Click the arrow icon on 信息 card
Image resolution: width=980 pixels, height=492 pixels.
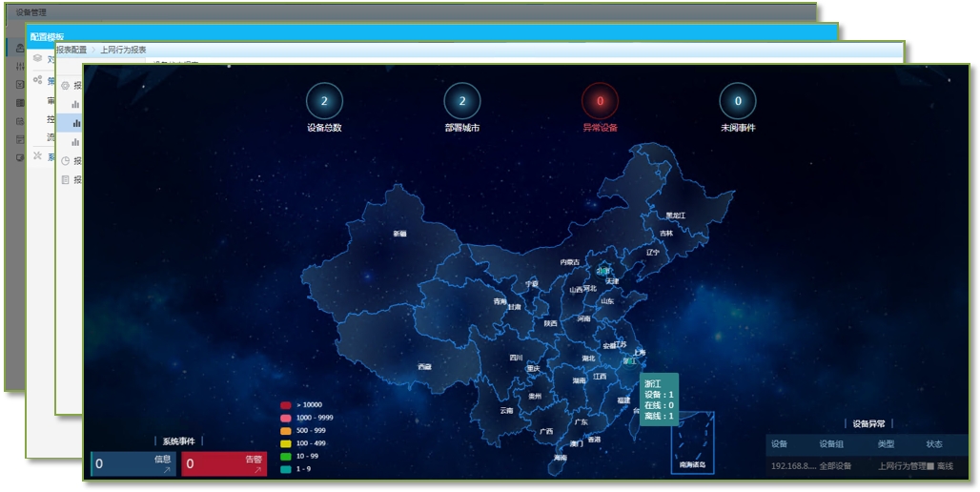coord(167,470)
